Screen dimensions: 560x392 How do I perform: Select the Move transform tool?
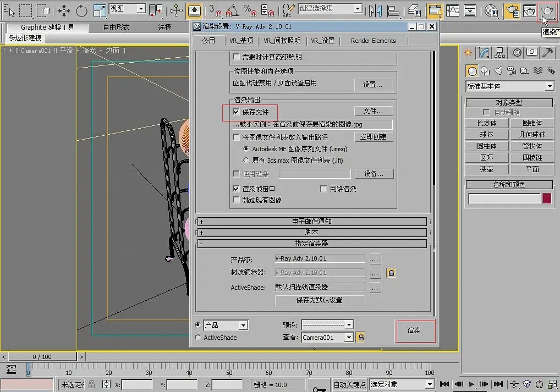(x=64, y=10)
